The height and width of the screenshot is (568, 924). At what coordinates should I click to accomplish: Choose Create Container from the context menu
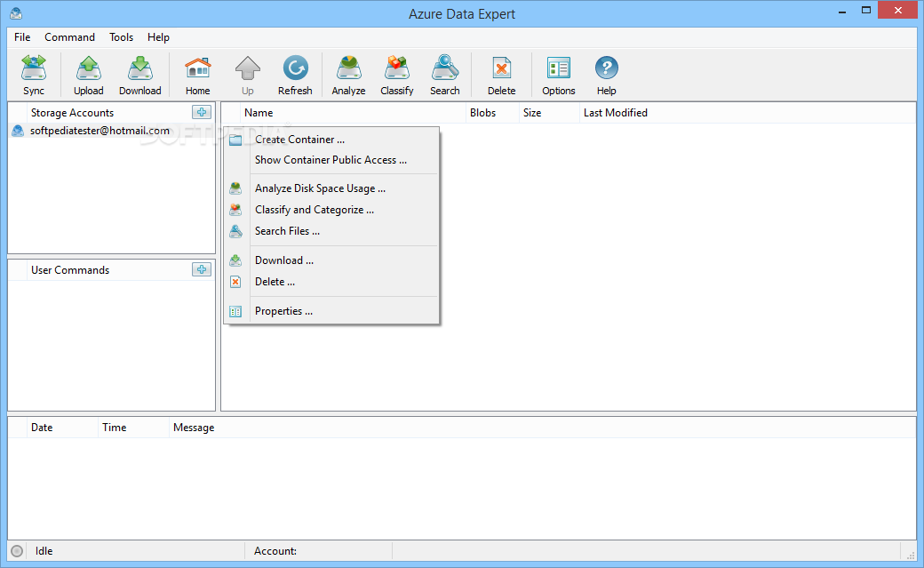click(x=331, y=140)
